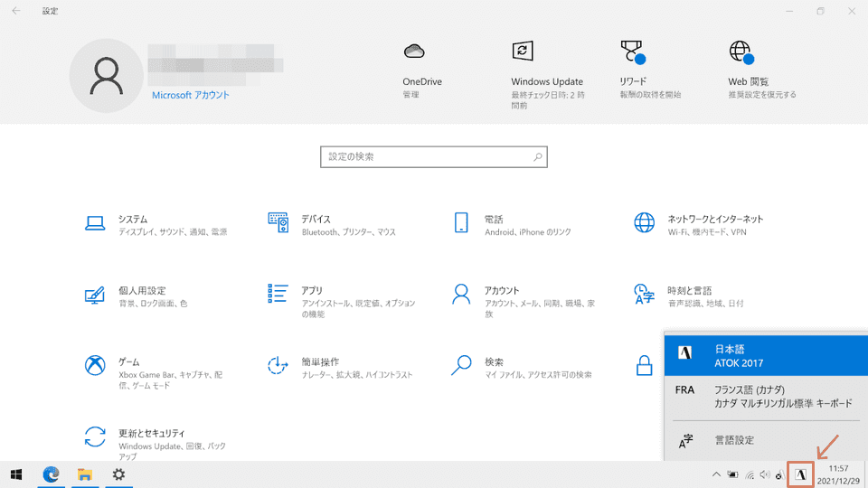The width and height of the screenshot is (868, 488).
Task: Open Ease of Access (簡単操作) settings
Action: 320,362
